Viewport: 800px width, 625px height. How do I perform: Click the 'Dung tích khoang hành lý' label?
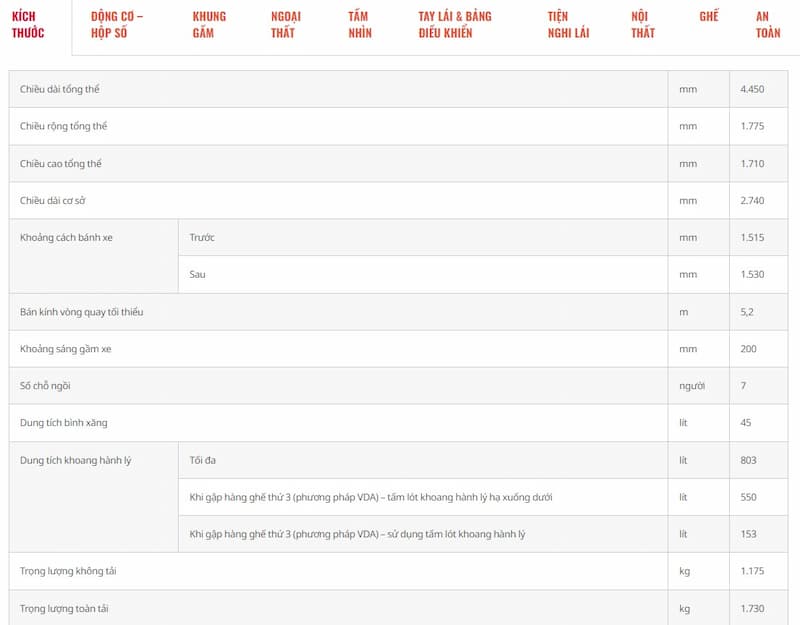76,460
